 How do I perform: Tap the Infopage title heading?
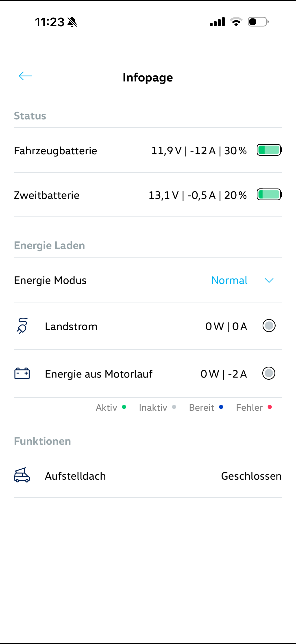pyautogui.click(x=148, y=77)
